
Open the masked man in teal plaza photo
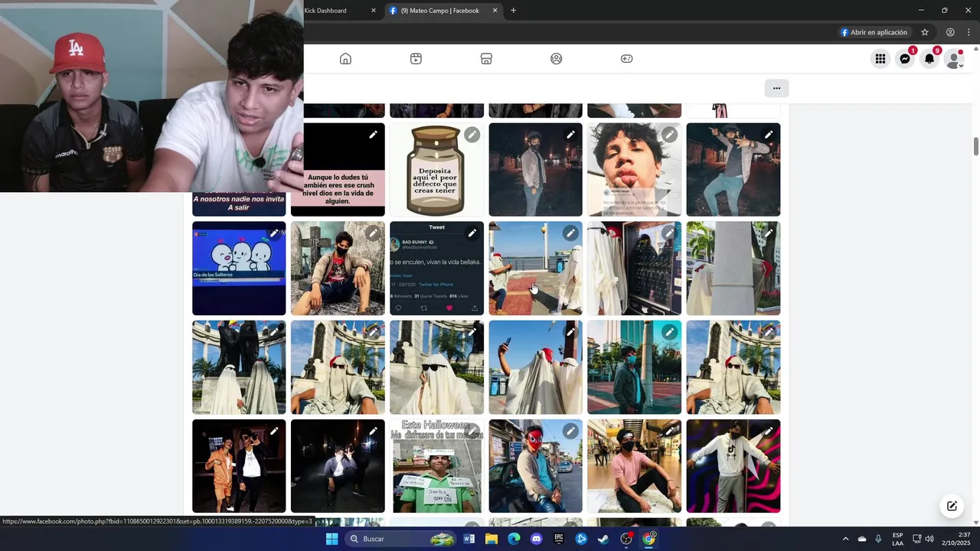tap(634, 367)
